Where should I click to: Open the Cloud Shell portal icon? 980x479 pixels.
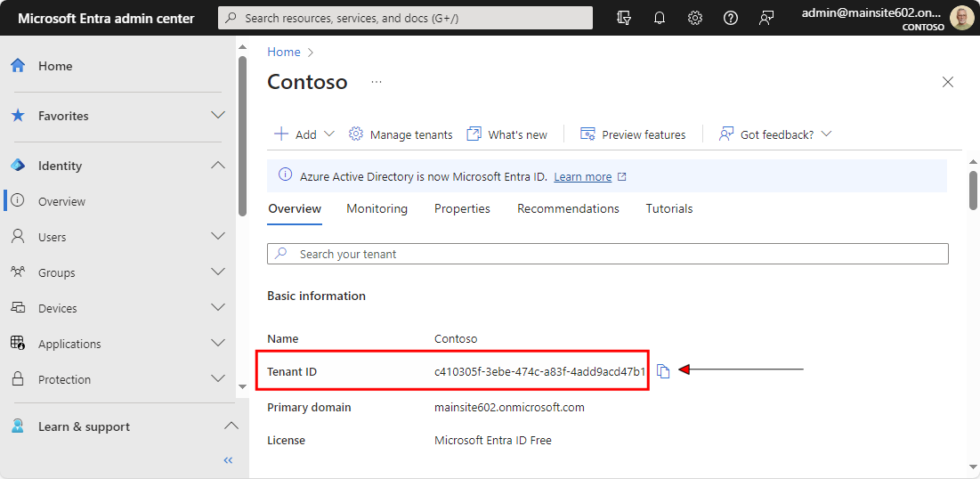tap(624, 18)
